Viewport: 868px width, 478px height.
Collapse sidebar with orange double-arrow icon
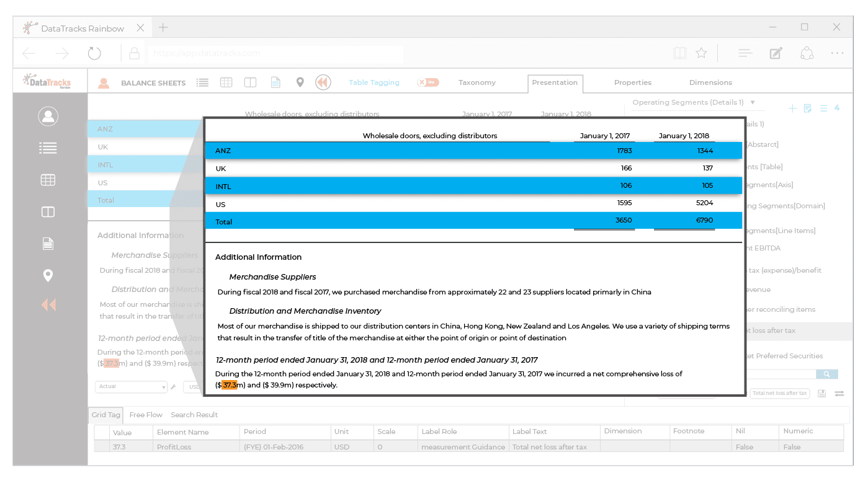48,304
